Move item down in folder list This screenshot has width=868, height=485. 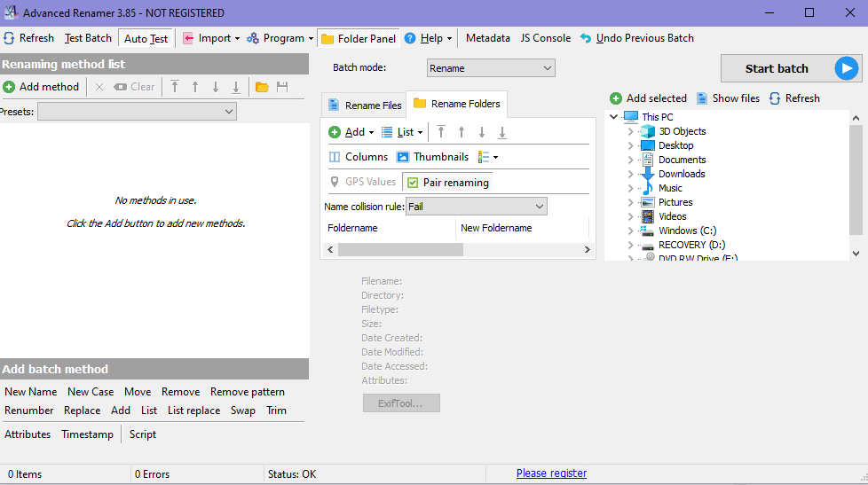(x=482, y=132)
